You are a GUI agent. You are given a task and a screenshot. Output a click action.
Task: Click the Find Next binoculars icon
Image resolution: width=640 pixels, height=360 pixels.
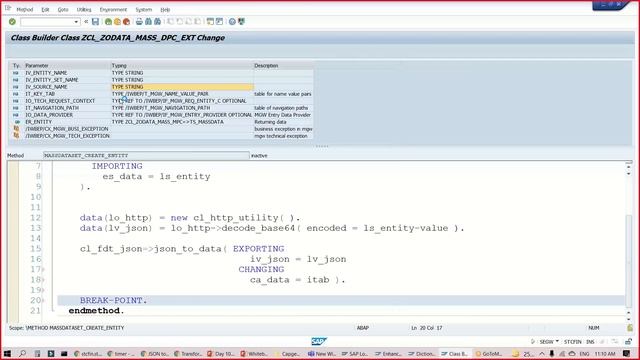pos(158,22)
